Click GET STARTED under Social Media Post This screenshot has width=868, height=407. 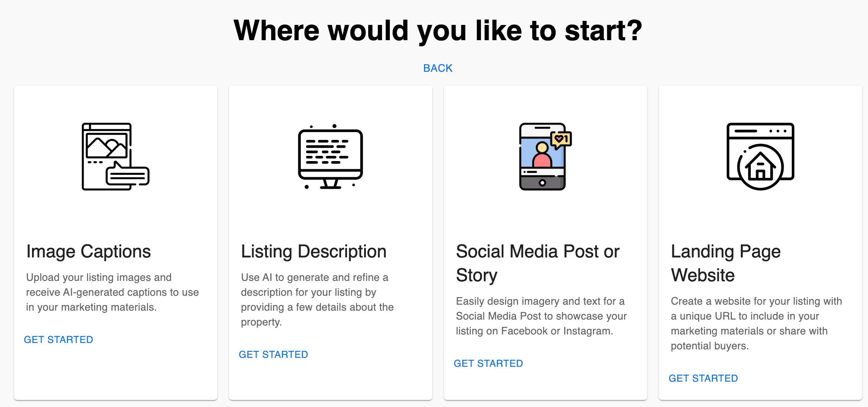pyautogui.click(x=488, y=363)
